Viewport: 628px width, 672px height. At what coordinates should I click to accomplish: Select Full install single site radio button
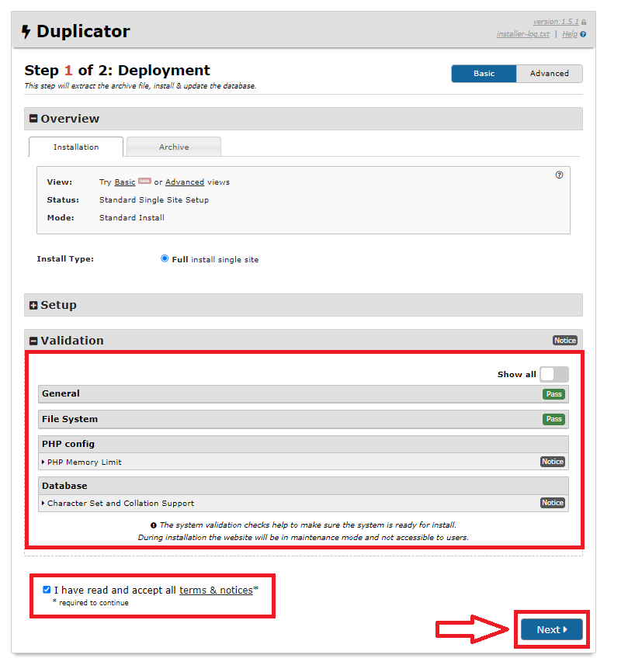point(165,259)
